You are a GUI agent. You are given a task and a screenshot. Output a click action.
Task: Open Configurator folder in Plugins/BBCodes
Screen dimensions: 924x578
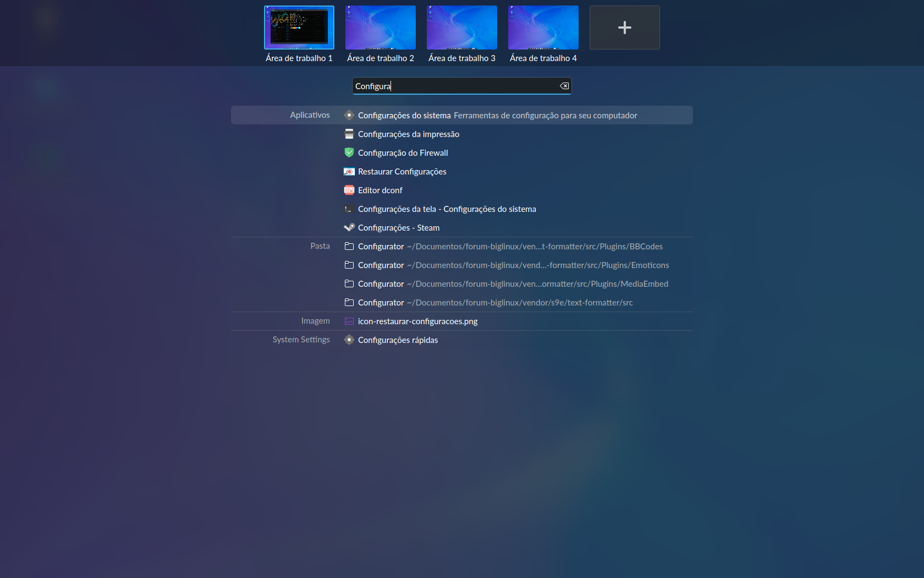coord(462,246)
